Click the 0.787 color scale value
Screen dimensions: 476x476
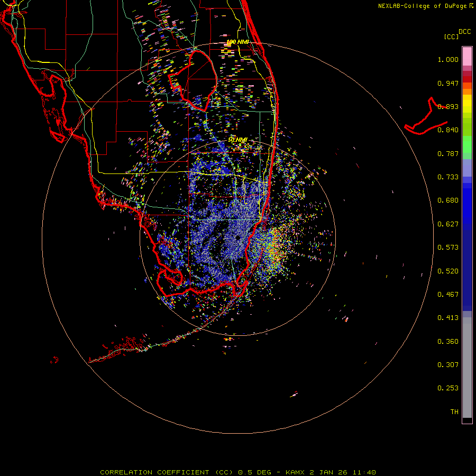pyautogui.click(x=448, y=153)
